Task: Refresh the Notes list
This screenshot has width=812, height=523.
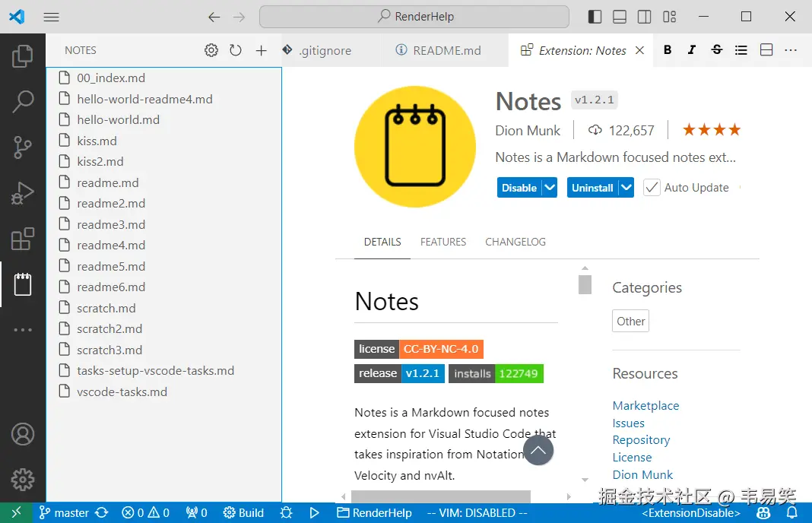Action: [x=236, y=50]
